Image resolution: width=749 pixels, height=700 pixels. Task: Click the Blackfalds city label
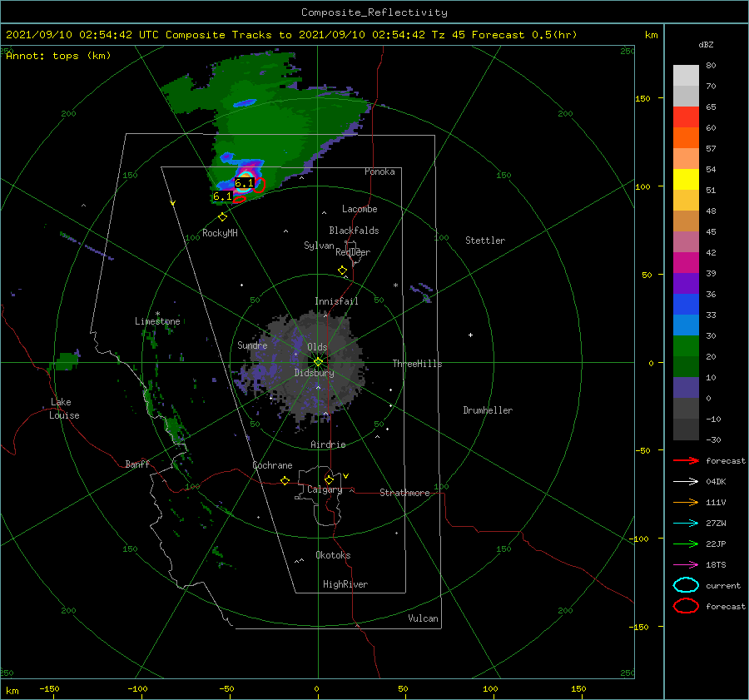[x=354, y=231]
